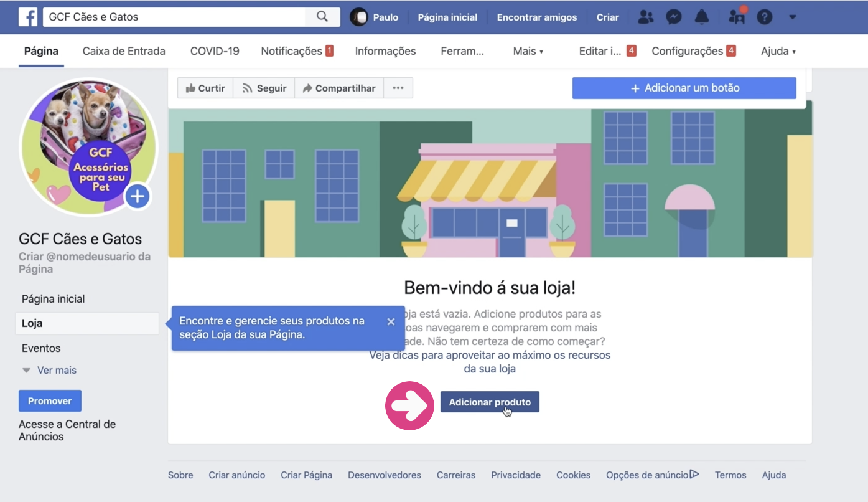Click the GCF Cães e Gatos page name

coord(80,239)
